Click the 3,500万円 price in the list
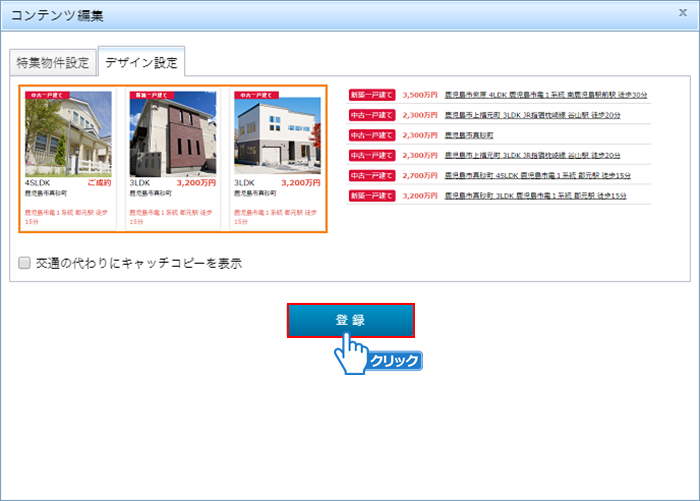The image size is (700, 501). point(420,95)
